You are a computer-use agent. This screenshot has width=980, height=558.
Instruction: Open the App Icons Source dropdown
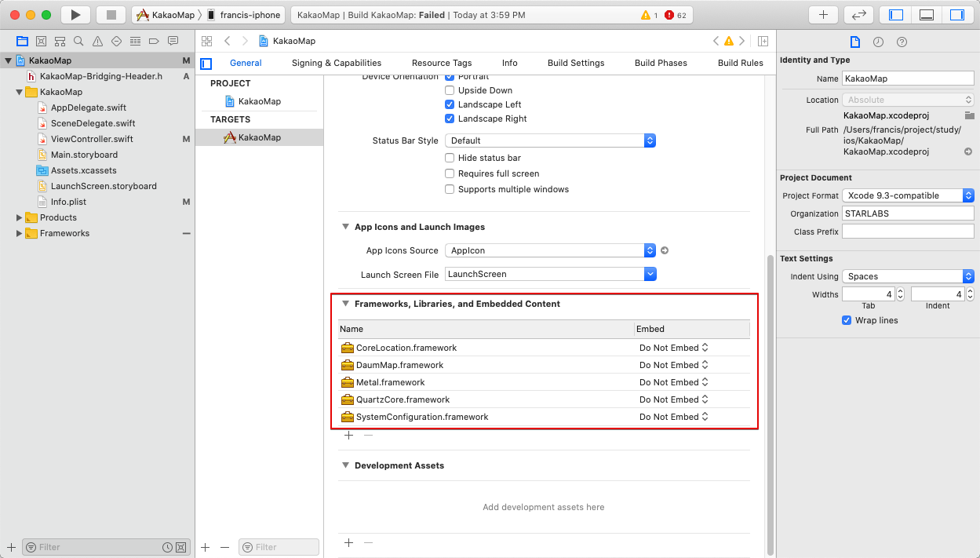550,250
